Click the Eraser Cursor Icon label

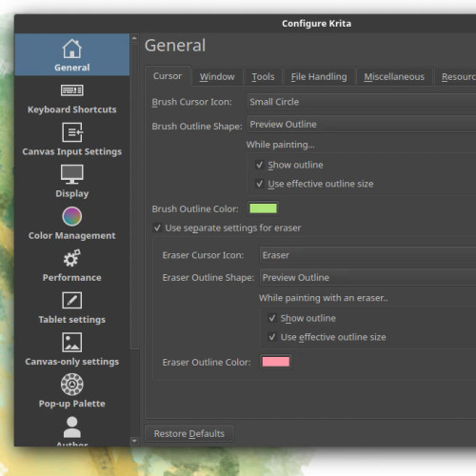pos(203,255)
